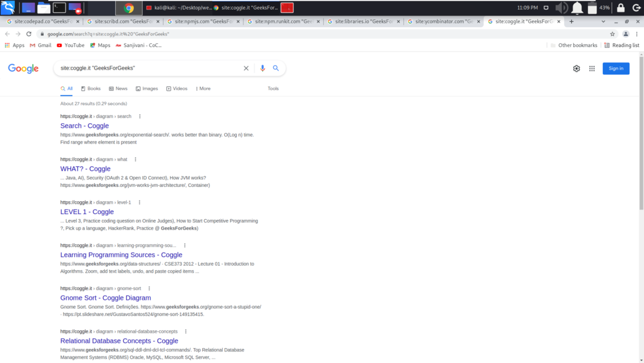Click the logout icon in the panel
The image size is (644, 363).
click(x=636, y=7)
